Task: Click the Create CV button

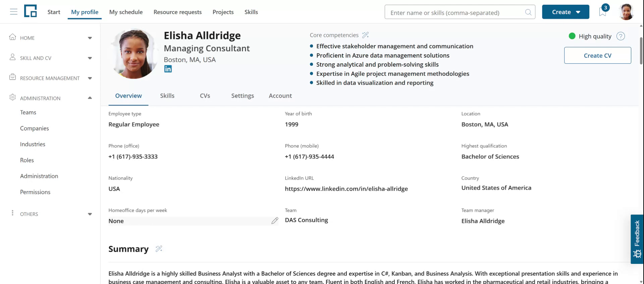Action: click(597, 55)
